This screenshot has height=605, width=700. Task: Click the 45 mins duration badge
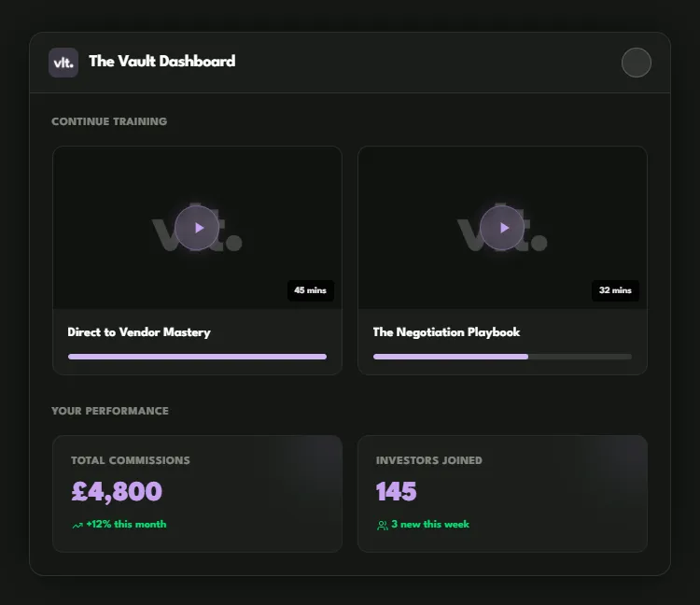coord(310,290)
